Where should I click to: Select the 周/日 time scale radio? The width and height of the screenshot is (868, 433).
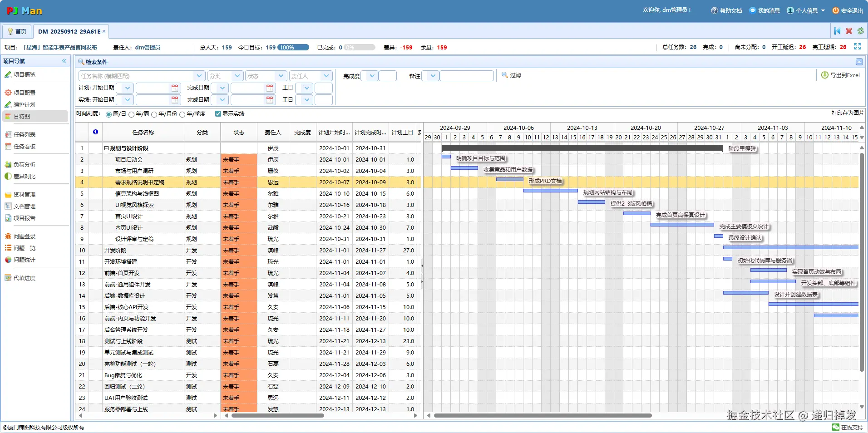pos(109,114)
